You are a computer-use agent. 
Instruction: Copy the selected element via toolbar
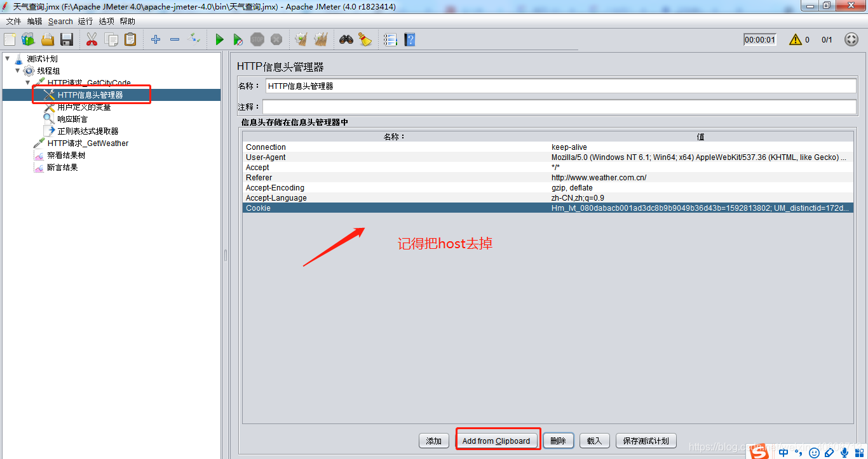(111, 39)
